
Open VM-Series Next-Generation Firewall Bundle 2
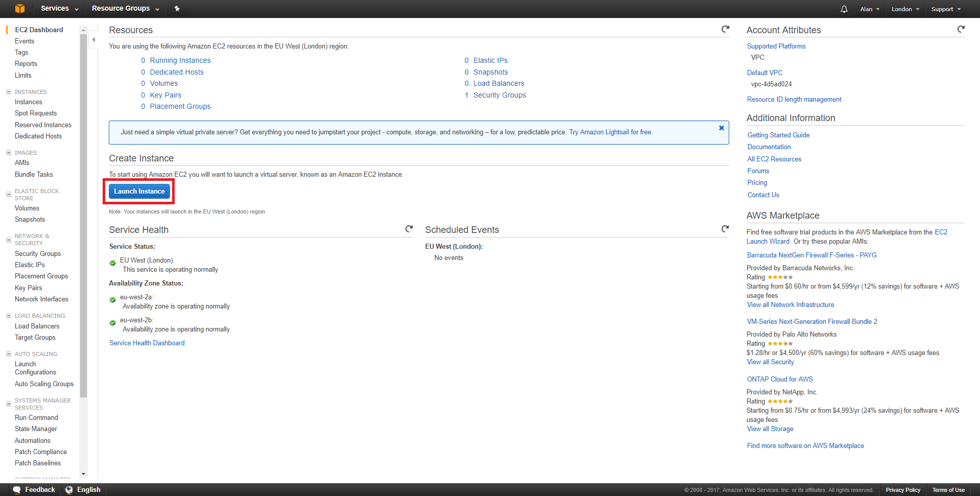(x=812, y=322)
